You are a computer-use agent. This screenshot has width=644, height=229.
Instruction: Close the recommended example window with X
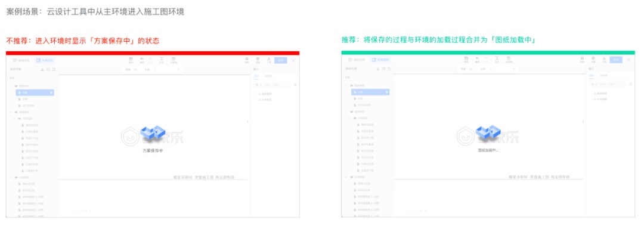[x=629, y=60]
